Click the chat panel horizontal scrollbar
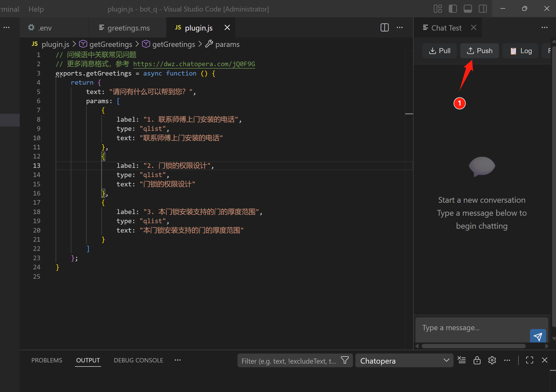Image resolution: width=556 pixels, height=392 pixels. click(473, 346)
